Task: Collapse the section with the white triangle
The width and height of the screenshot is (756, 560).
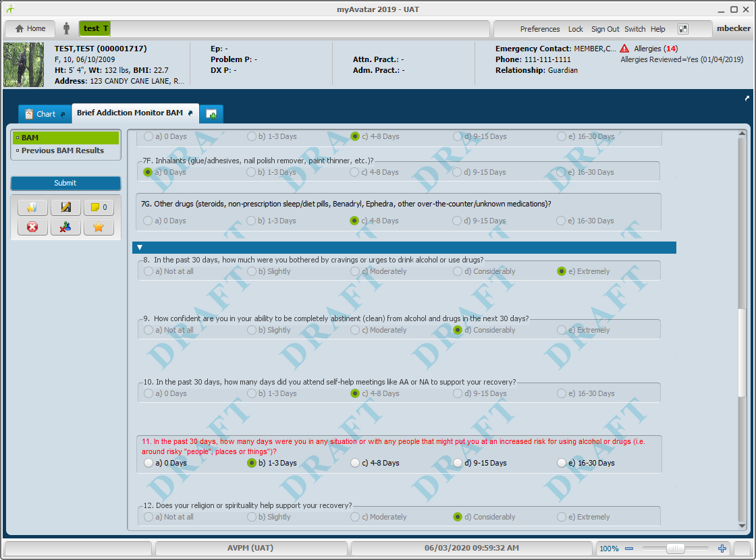Action: [140, 248]
